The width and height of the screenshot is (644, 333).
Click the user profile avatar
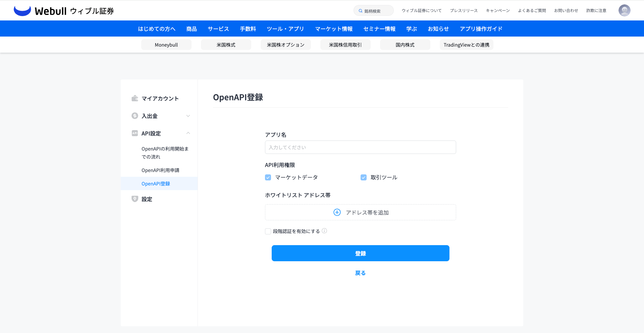624,10
